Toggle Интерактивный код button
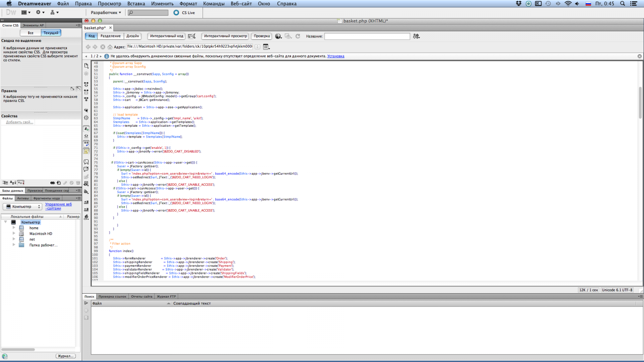This screenshot has height=362, width=644. [167, 36]
